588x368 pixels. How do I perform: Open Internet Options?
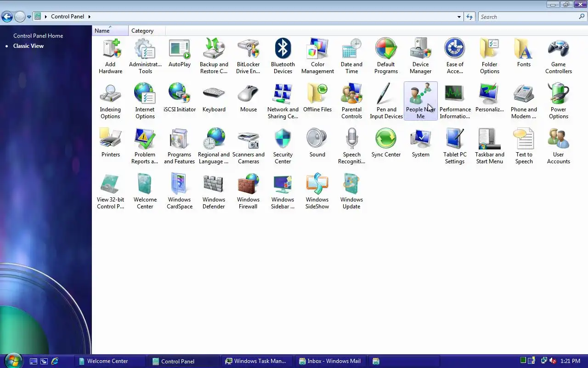pos(145,102)
